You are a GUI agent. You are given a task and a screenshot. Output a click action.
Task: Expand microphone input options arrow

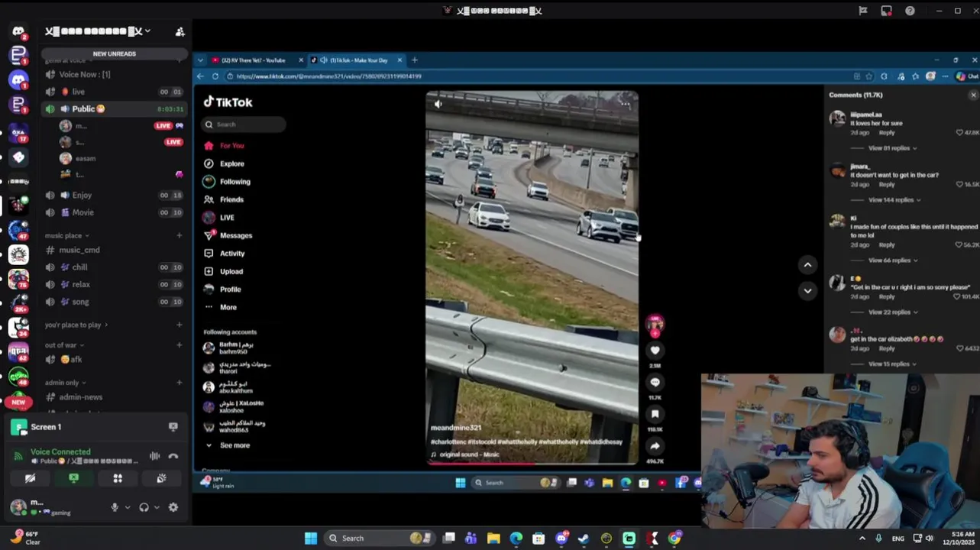pos(127,507)
